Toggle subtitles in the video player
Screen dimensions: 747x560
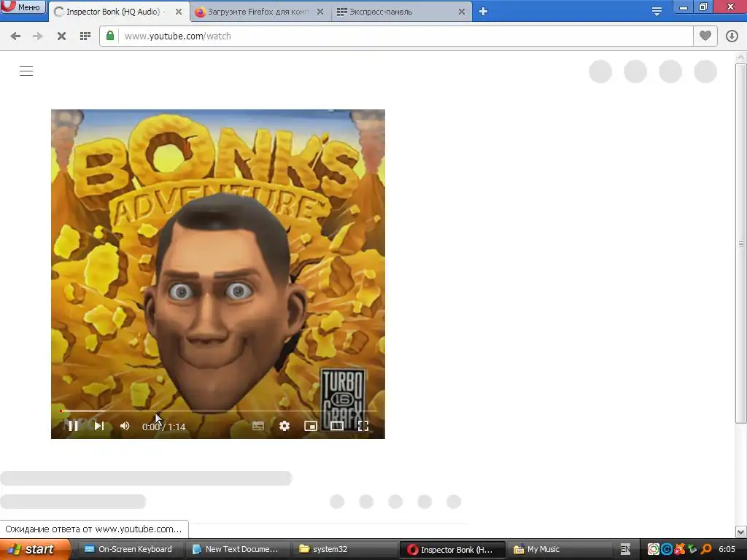coord(258,426)
